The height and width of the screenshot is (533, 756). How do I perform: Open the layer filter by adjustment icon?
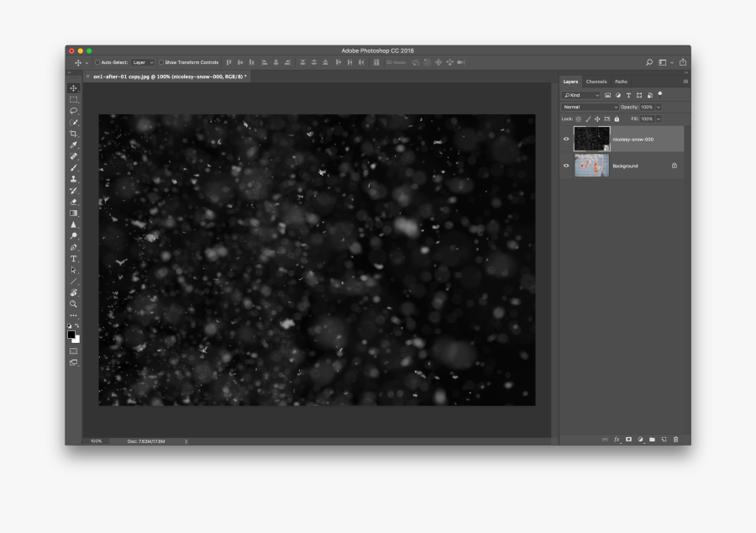click(618, 95)
